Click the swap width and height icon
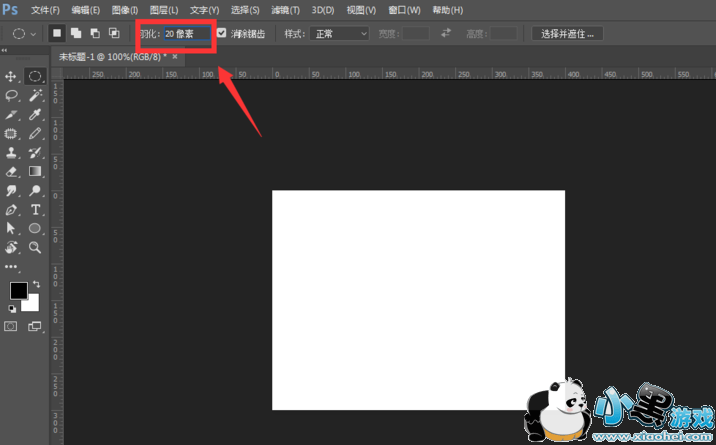The width and height of the screenshot is (716, 445). pyautogui.click(x=446, y=33)
